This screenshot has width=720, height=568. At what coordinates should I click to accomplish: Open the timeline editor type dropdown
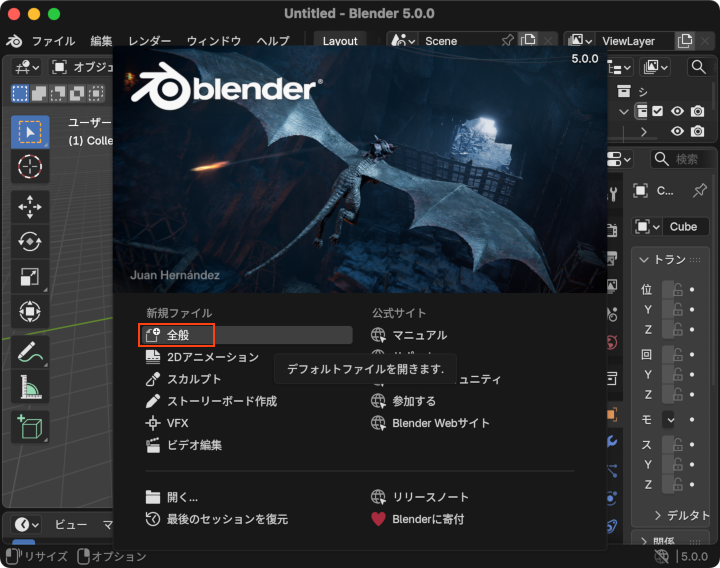pos(26,524)
